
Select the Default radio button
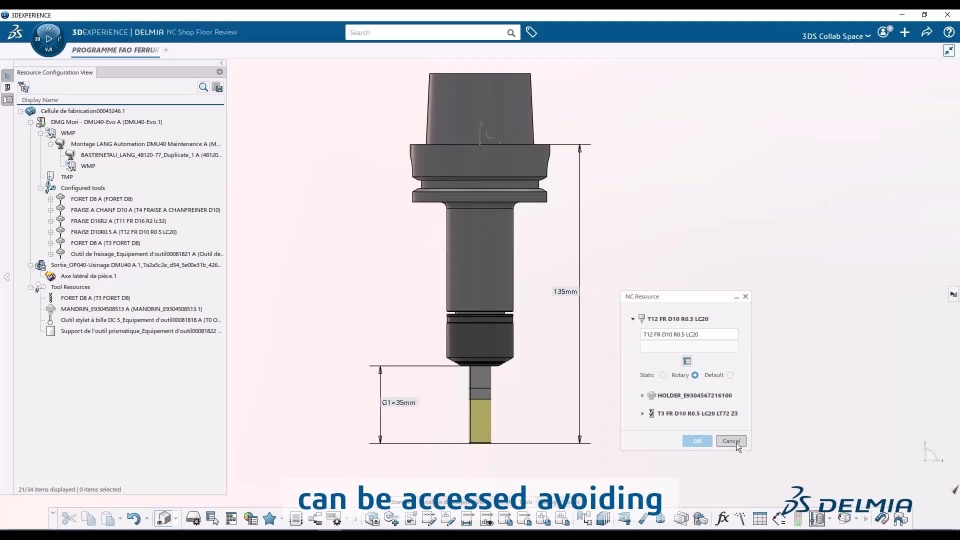coord(730,375)
